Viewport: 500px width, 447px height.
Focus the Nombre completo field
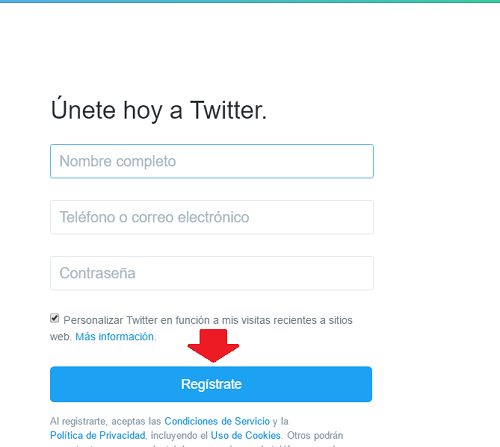[x=212, y=161]
